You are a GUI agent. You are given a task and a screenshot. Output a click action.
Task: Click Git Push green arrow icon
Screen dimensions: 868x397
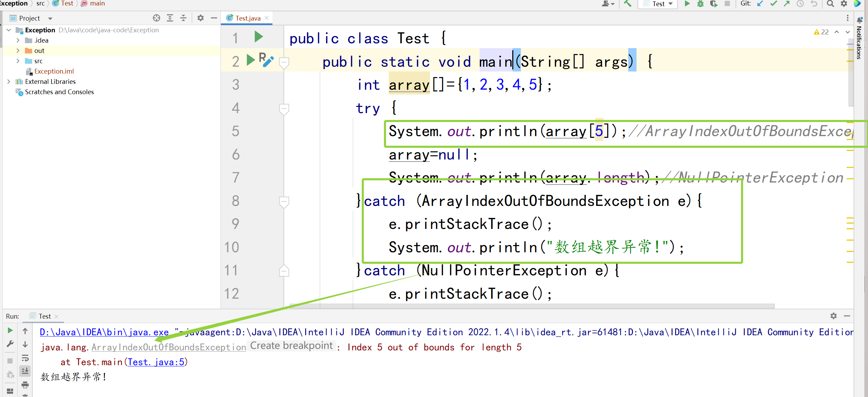click(x=787, y=4)
